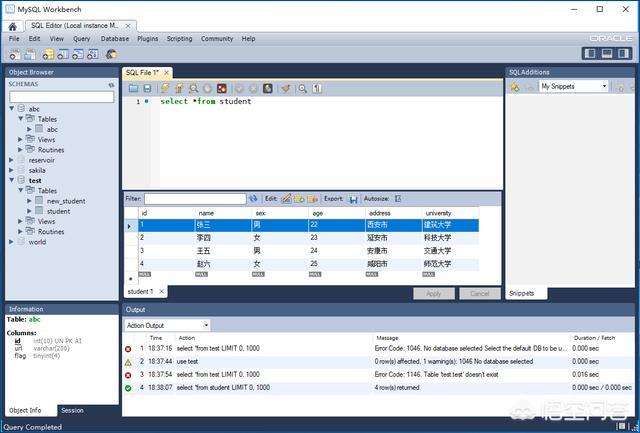Execute the SQL query with lightning icon
640x433 pixels.
tap(165, 88)
